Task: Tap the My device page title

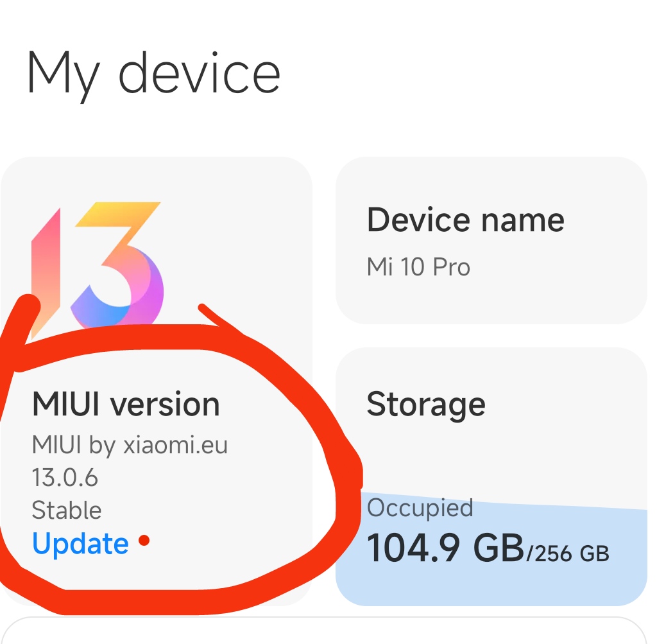Action: [x=154, y=74]
